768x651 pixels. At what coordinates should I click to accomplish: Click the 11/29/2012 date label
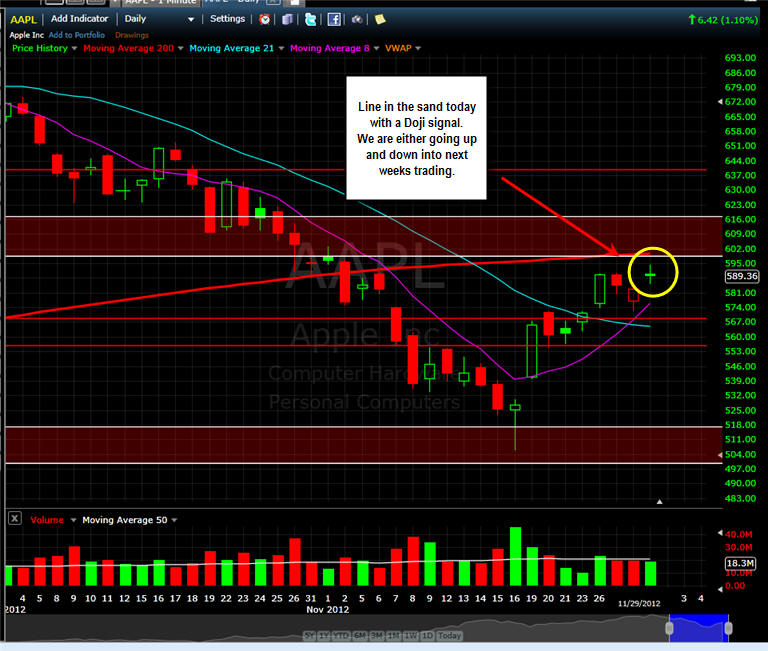tap(639, 603)
